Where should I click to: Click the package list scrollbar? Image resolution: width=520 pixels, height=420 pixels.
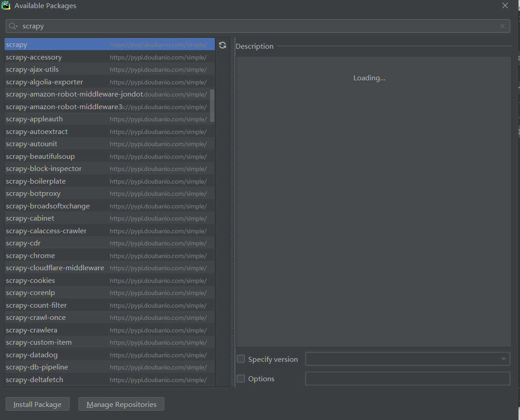(212, 104)
